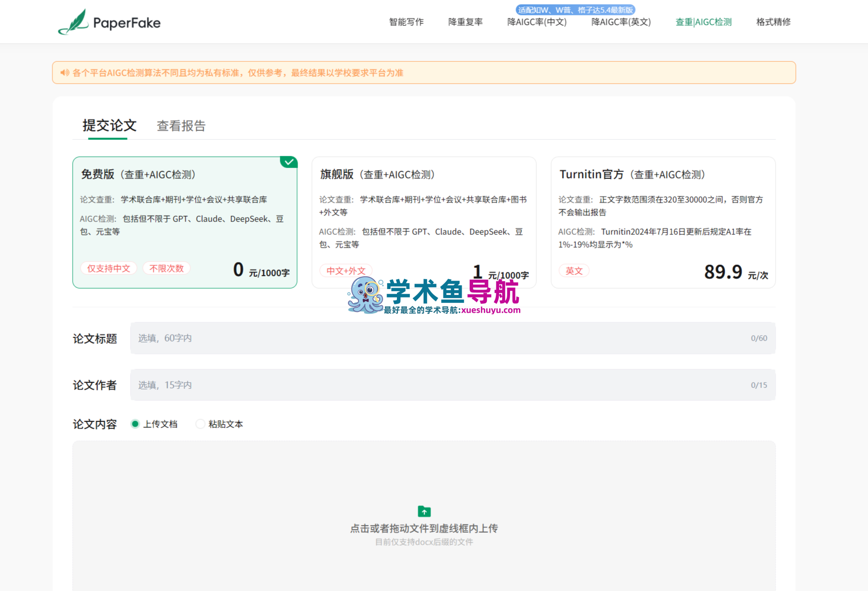Screen dimensions: 868x591
Task: Focus the 论文标题 input field
Action: click(x=453, y=338)
